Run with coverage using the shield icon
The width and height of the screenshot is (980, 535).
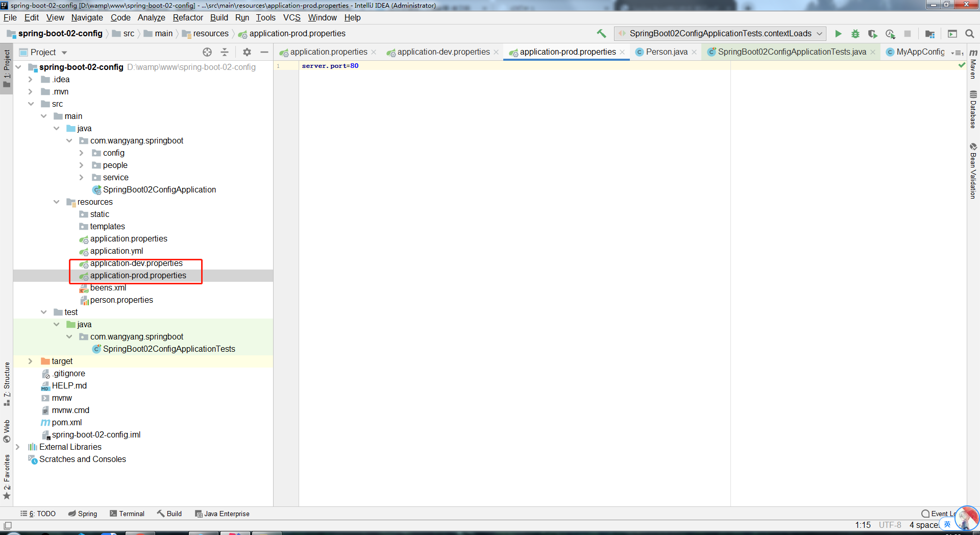[873, 34]
